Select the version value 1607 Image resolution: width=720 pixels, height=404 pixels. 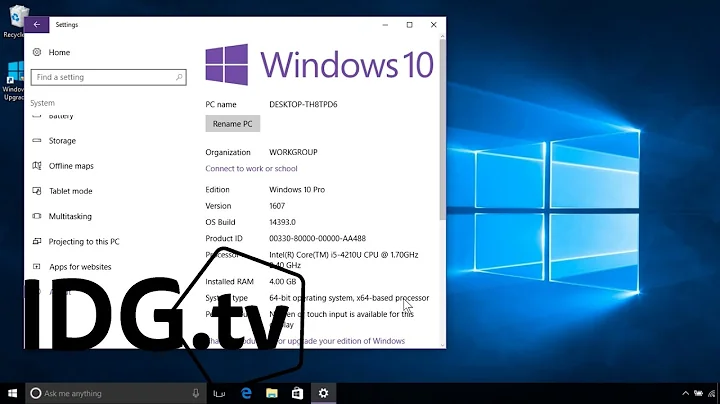277,206
